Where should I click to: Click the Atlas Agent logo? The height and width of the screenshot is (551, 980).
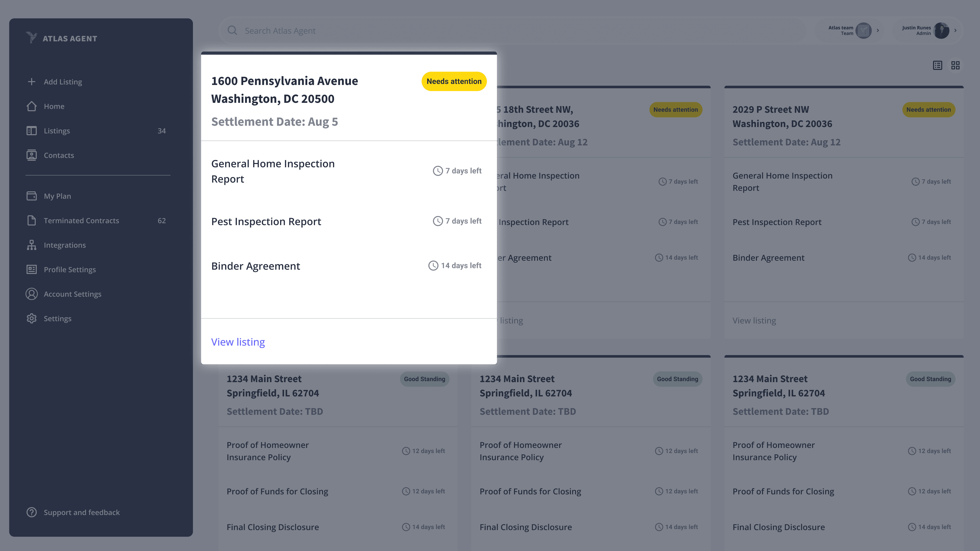pos(32,38)
